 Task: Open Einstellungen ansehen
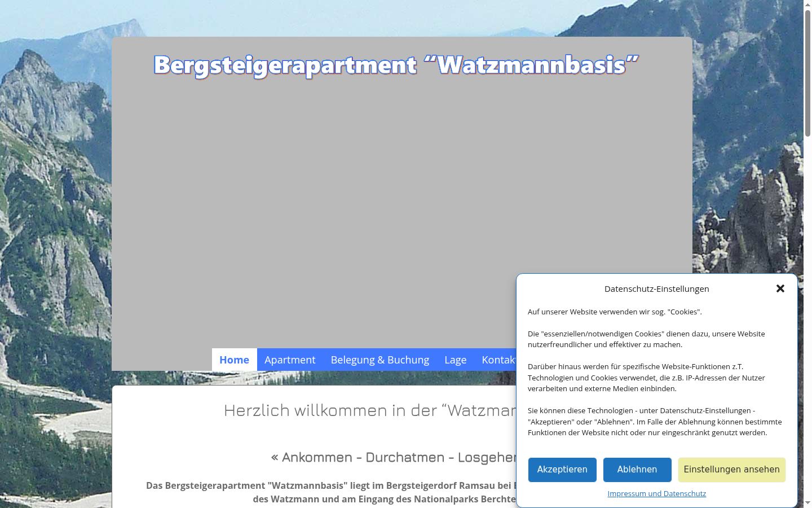(x=731, y=470)
